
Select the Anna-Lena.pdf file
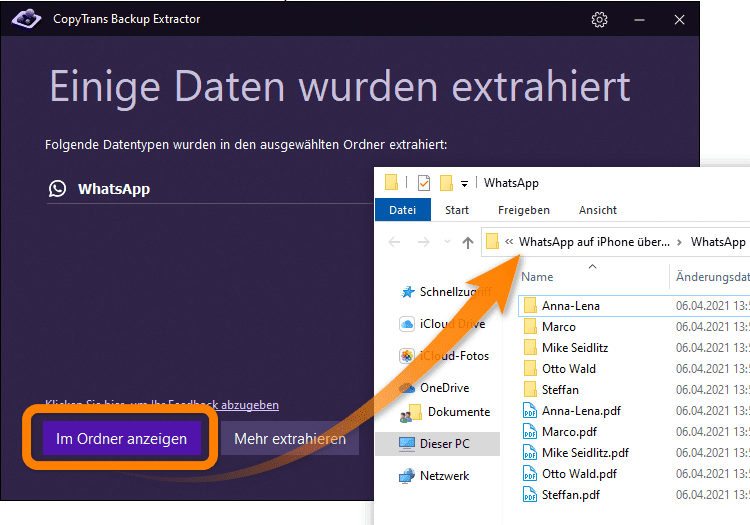pyautogui.click(x=581, y=411)
